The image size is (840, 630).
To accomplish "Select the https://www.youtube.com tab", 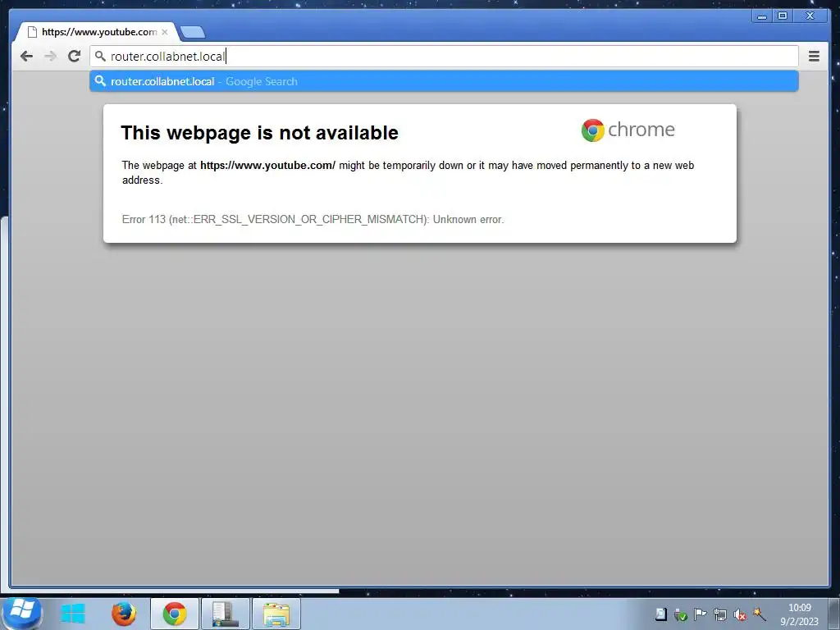I will (95, 32).
